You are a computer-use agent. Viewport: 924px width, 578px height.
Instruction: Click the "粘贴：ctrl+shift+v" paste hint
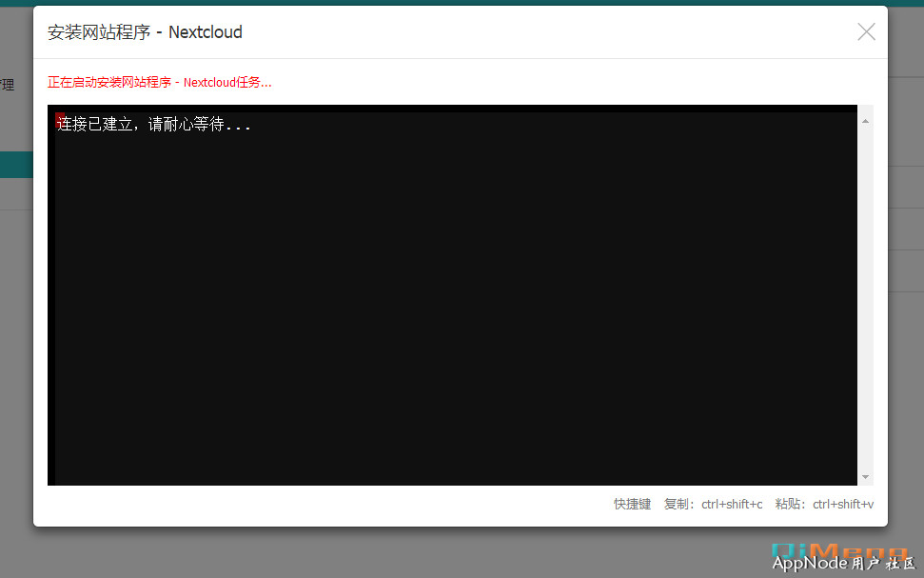coord(824,504)
